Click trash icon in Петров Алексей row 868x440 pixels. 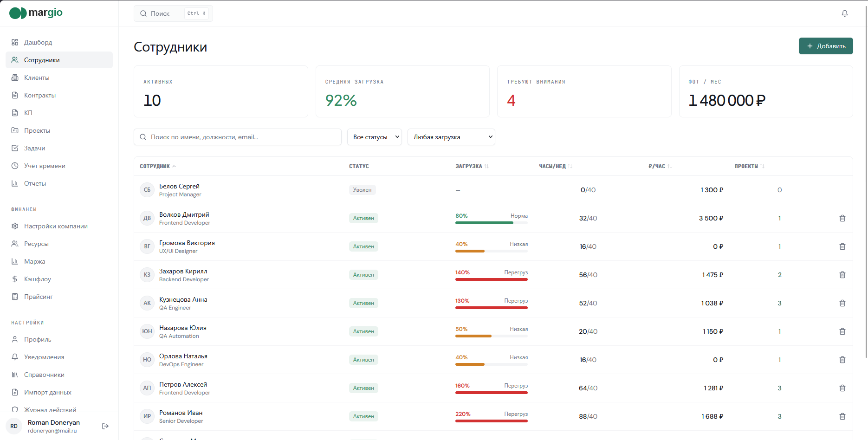coord(842,388)
